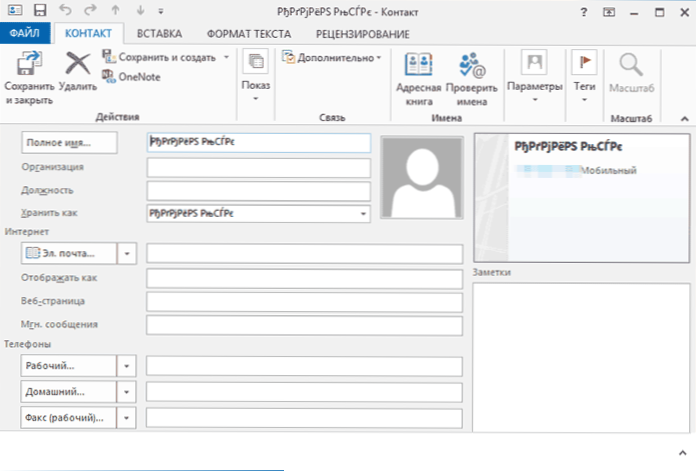
Task: Open Адресная книга
Action: tap(419, 79)
